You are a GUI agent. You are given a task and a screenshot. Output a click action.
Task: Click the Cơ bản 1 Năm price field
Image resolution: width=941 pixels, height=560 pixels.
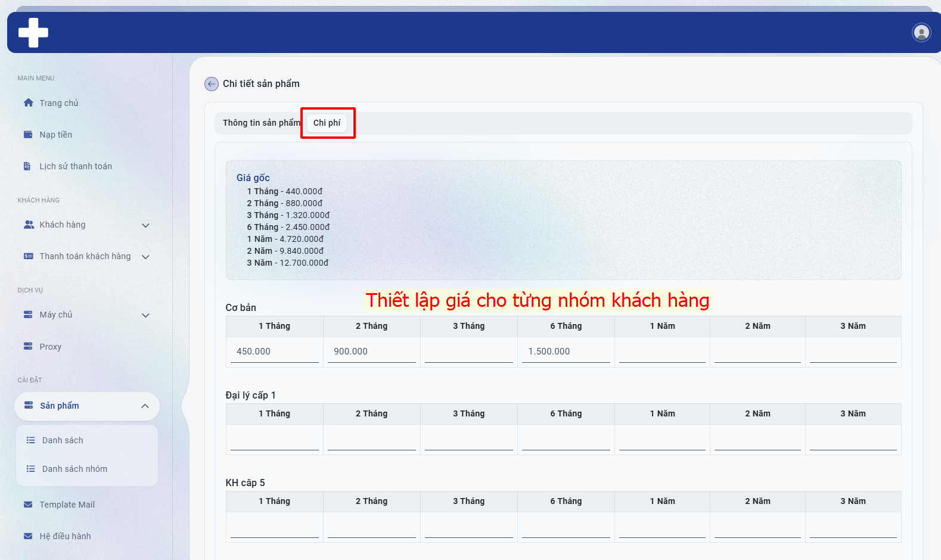tap(662, 351)
